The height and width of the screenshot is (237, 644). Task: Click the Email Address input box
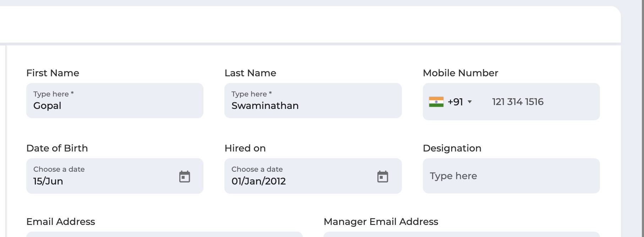tap(164, 235)
